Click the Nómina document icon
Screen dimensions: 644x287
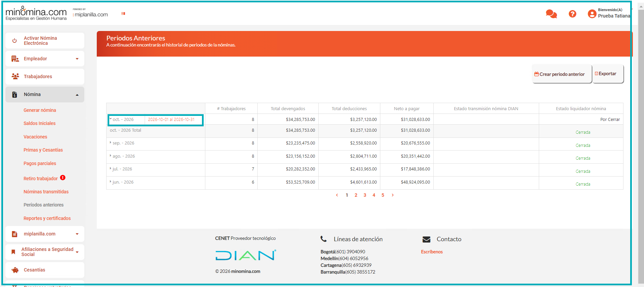click(14, 95)
